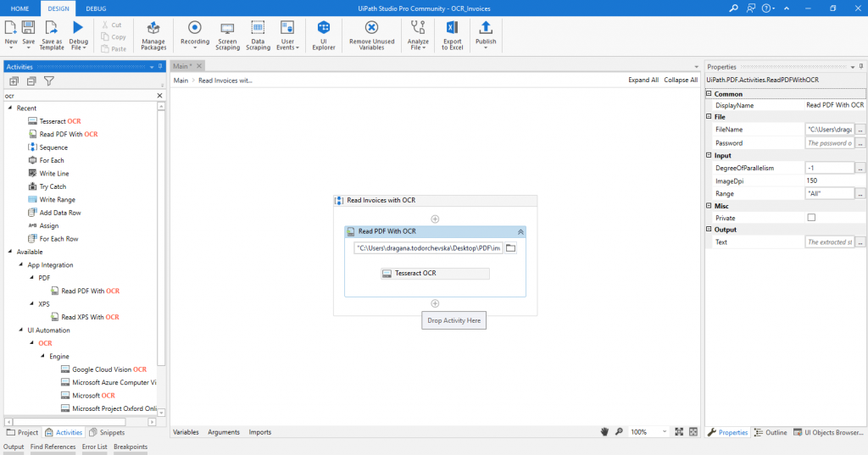
Task: Click the Text output field
Action: coord(830,241)
